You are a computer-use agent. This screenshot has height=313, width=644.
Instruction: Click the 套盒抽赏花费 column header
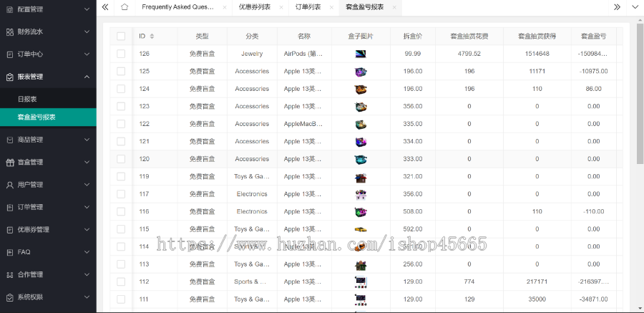point(469,37)
